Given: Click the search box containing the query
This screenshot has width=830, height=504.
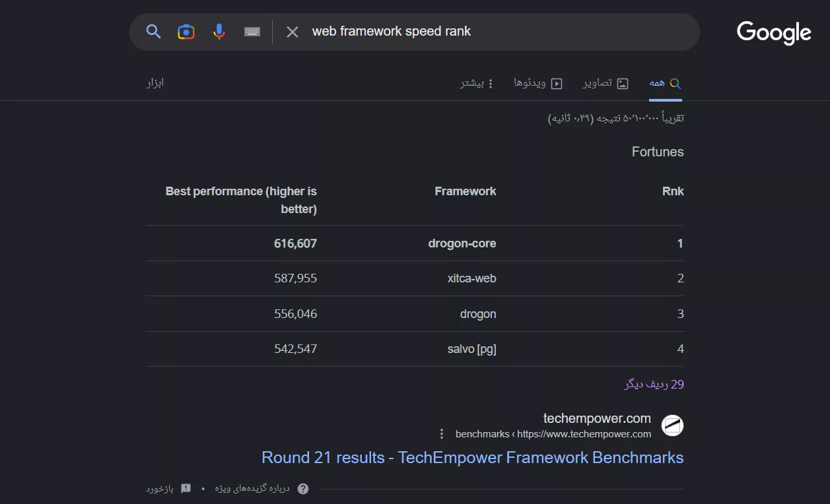Looking at the screenshot, I should click(414, 32).
